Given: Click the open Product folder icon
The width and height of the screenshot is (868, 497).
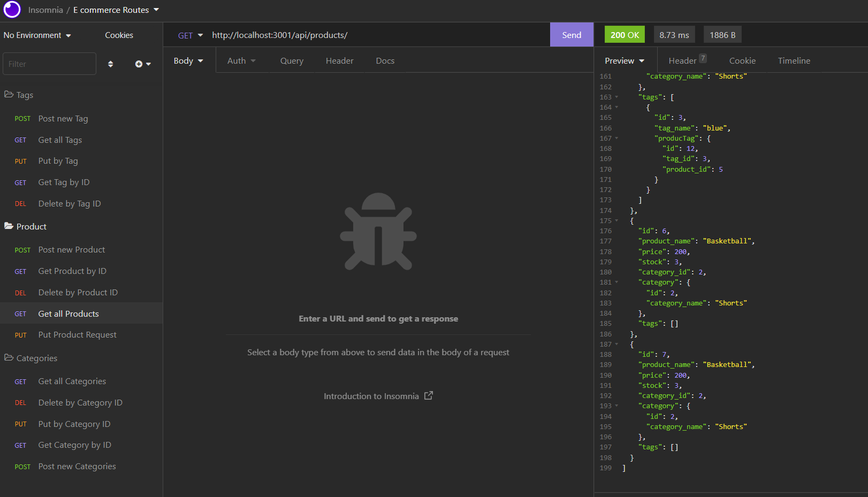Looking at the screenshot, I should tap(9, 226).
